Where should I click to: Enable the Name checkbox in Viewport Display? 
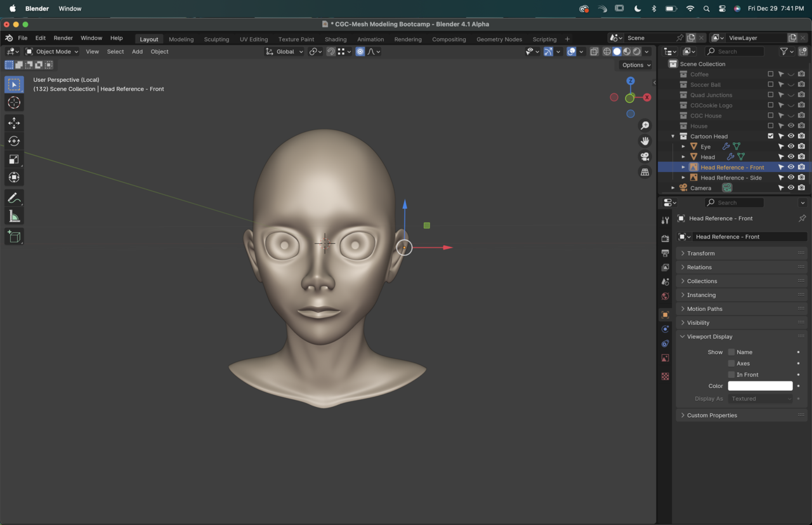tap(731, 352)
